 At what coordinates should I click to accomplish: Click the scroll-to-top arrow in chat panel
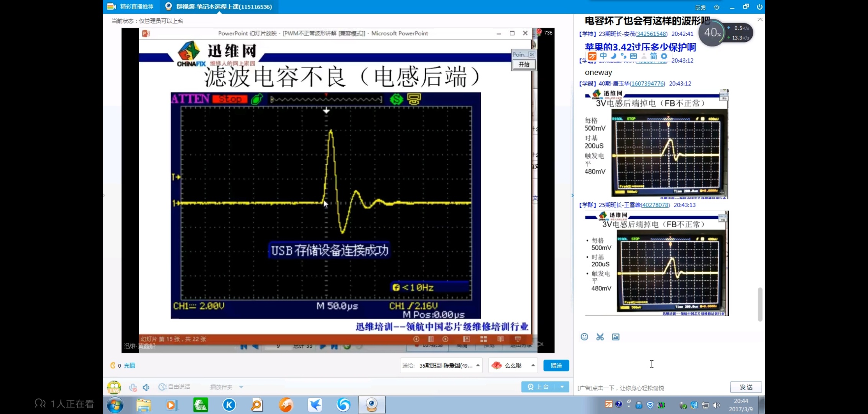[760, 20]
